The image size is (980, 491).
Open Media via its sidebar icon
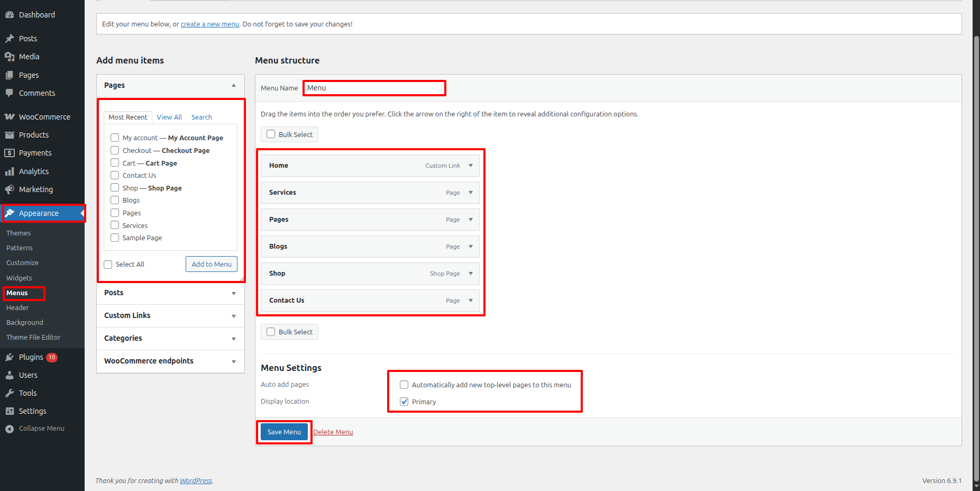click(x=10, y=57)
